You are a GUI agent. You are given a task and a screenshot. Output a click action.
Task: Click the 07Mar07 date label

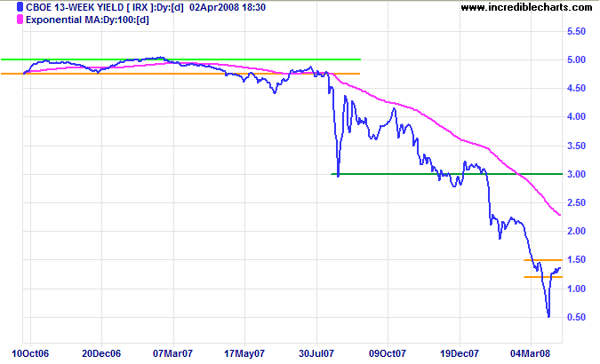tap(173, 353)
